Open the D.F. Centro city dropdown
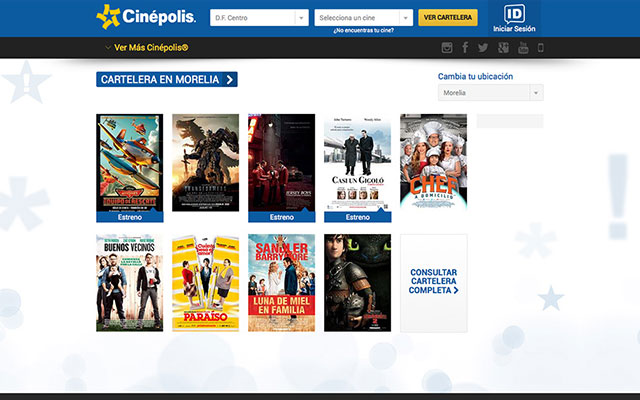Screen dimensions: 640x400 (x=259, y=18)
